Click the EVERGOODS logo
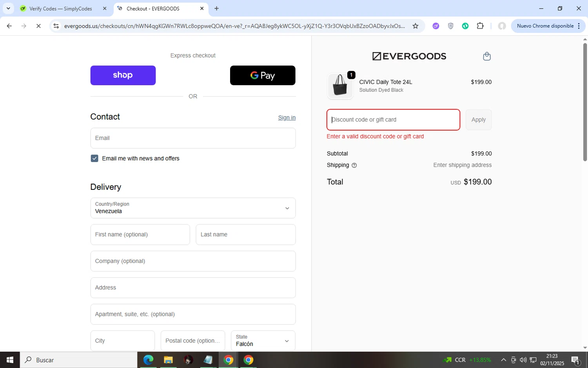588x368 pixels. click(409, 56)
